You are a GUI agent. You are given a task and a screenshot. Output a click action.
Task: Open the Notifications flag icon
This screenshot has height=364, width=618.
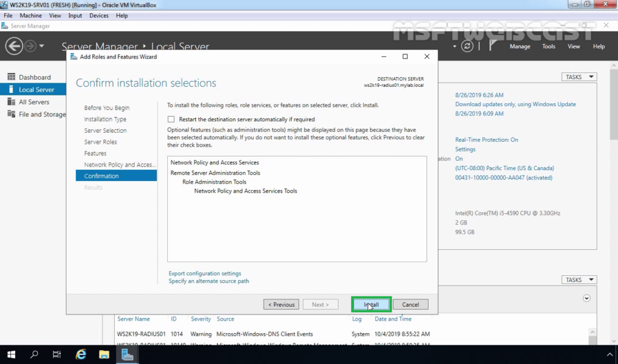[492, 46]
